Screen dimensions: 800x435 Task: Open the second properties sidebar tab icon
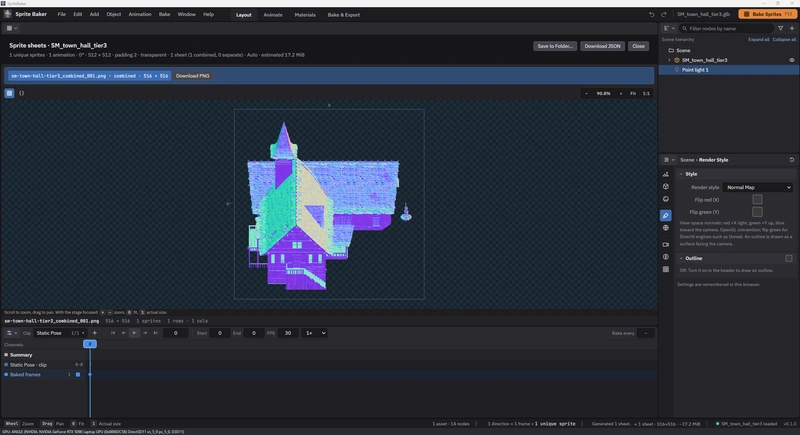(x=666, y=187)
